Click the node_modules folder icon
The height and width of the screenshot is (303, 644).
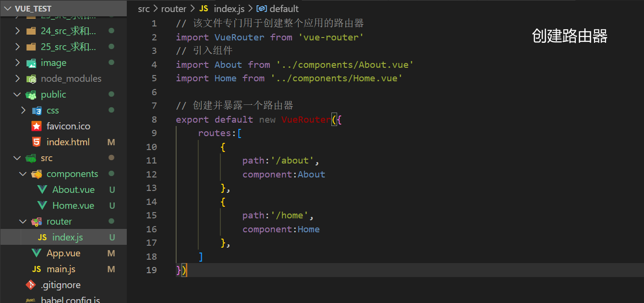(31, 79)
